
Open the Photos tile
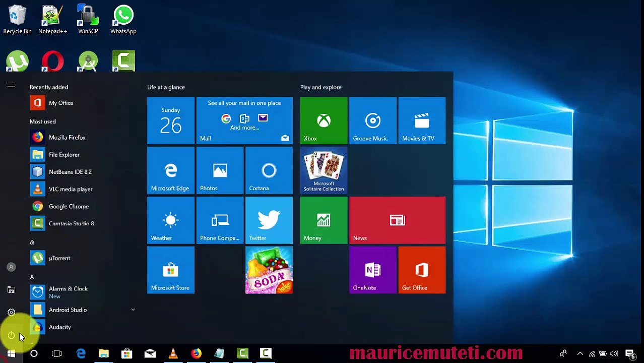coord(220,170)
